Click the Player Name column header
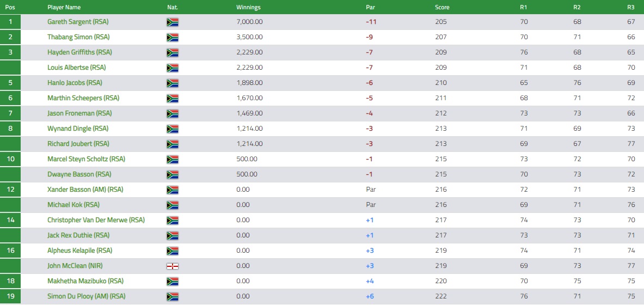 click(x=64, y=7)
